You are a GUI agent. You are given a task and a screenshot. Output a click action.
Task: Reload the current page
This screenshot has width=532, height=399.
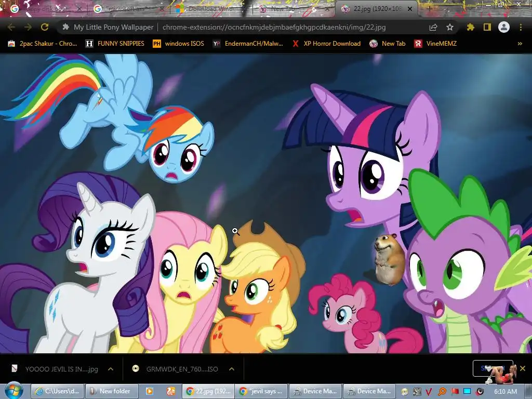(45, 27)
